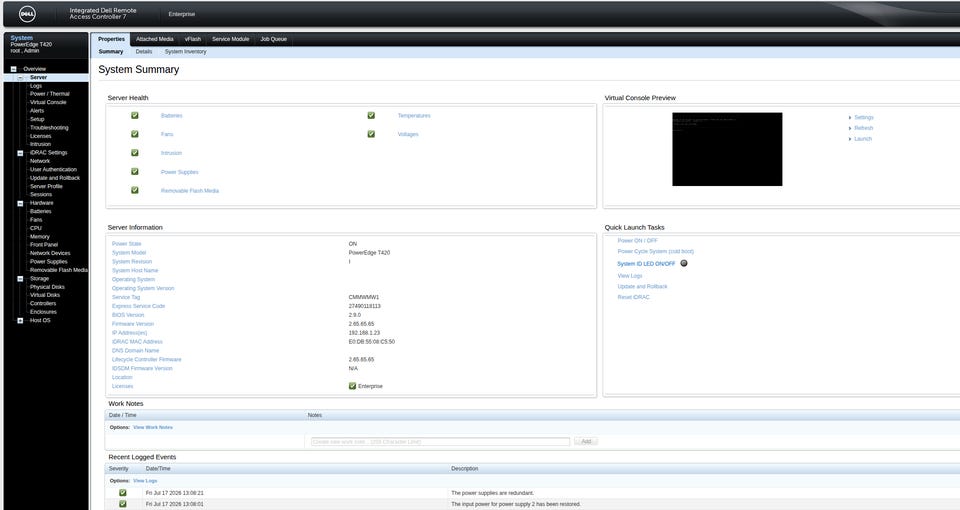Collapse the Overview tree node
Image resolution: width=960 pixels, height=510 pixels.
pyautogui.click(x=13, y=69)
